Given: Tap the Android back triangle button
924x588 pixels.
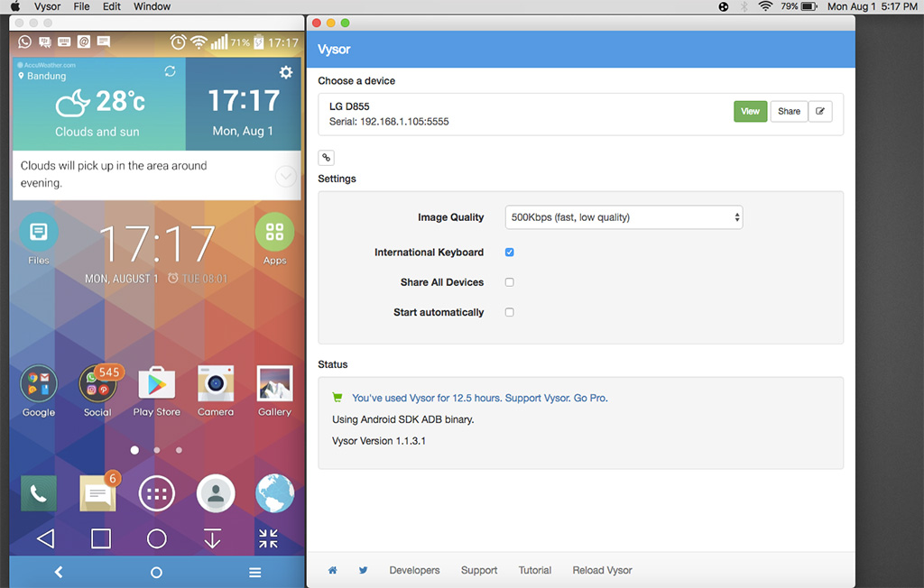Looking at the screenshot, I should [45, 538].
